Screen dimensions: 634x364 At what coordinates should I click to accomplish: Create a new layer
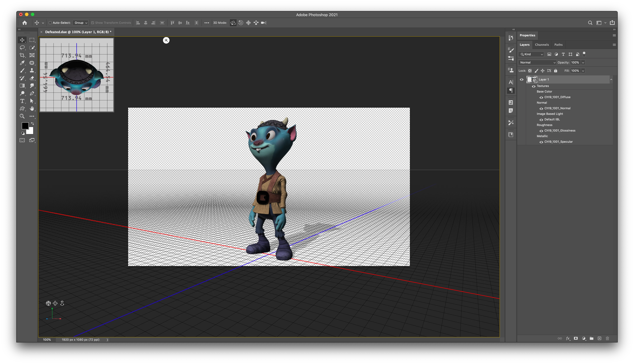pos(600,338)
